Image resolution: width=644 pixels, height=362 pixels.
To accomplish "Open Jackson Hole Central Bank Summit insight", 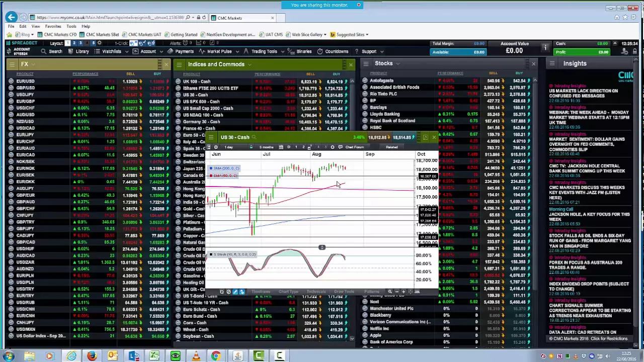I will [x=587, y=168].
